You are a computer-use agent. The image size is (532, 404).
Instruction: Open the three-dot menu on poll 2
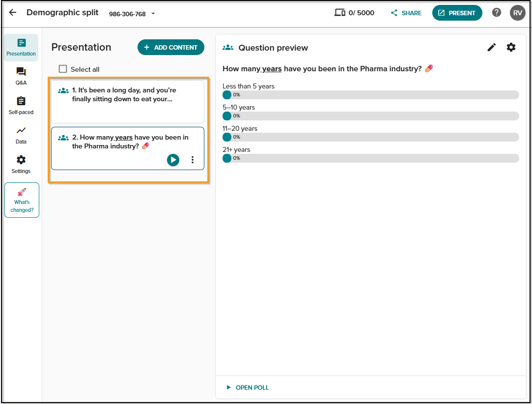193,160
